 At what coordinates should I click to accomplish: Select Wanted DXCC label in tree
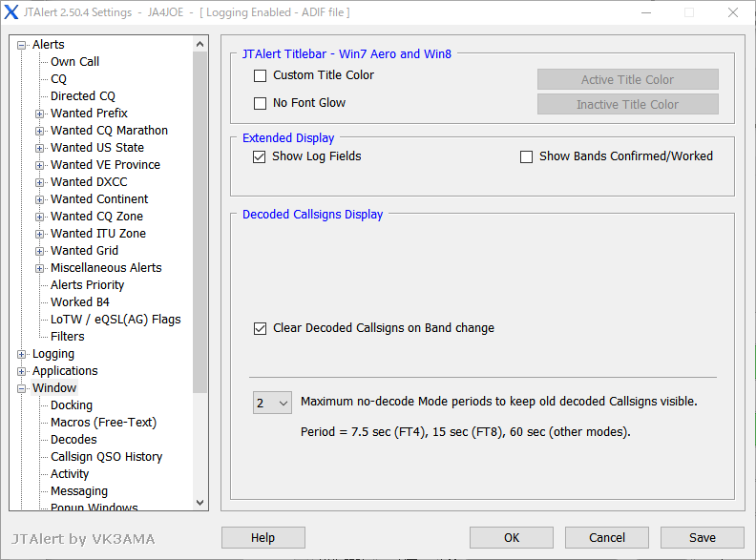[x=89, y=182]
